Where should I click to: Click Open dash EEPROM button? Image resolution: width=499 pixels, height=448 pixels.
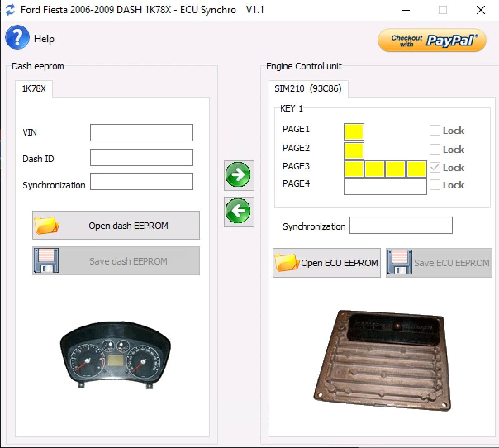(x=116, y=226)
